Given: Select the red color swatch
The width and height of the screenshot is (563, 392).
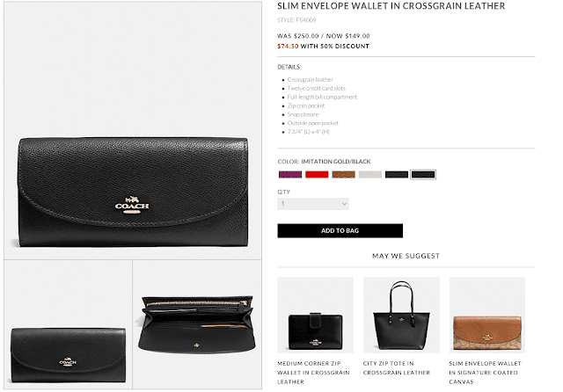Looking at the screenshot, I should click(x=317, y=175).
